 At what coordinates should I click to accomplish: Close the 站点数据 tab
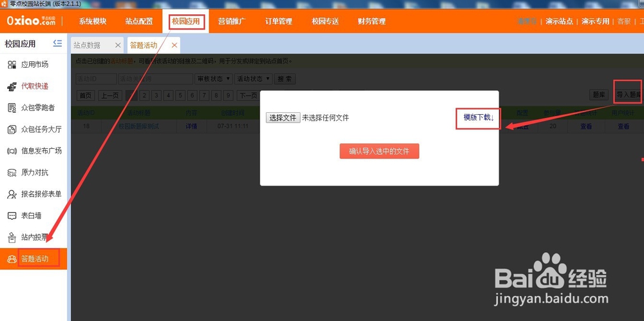118,45
